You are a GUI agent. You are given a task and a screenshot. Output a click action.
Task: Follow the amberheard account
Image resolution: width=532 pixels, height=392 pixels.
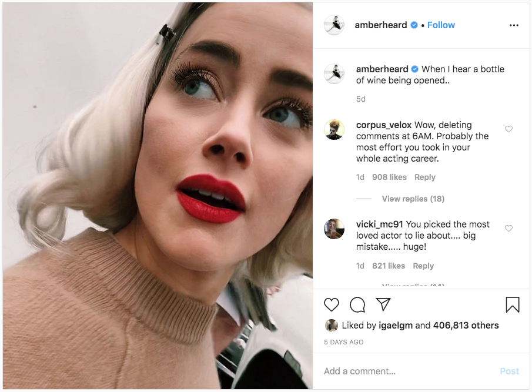[x=441, y=25]
